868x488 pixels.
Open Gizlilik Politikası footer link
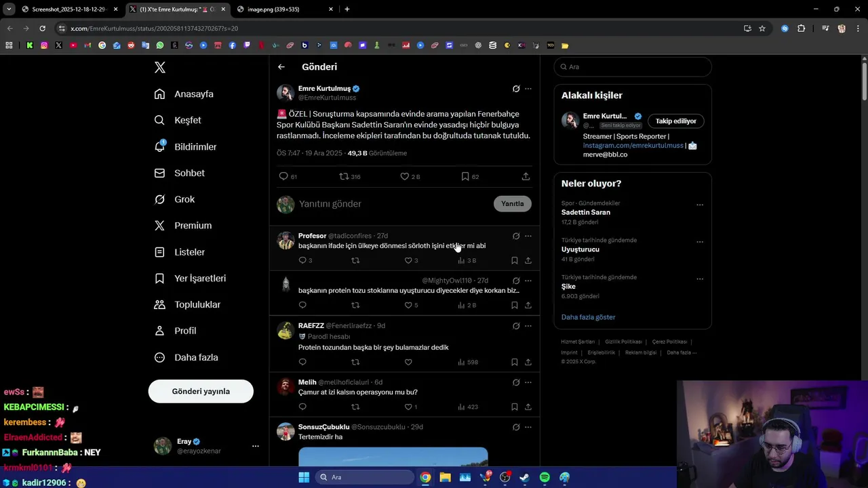coord(624,342)
